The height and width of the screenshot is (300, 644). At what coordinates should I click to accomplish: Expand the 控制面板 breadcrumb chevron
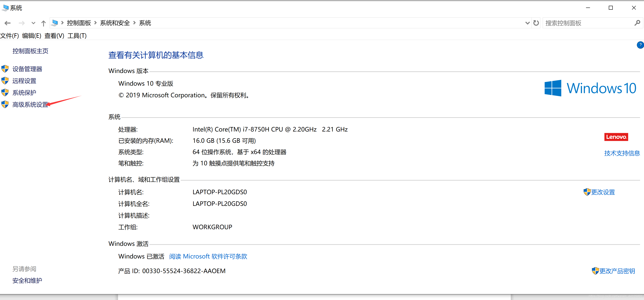coord(95,23)
